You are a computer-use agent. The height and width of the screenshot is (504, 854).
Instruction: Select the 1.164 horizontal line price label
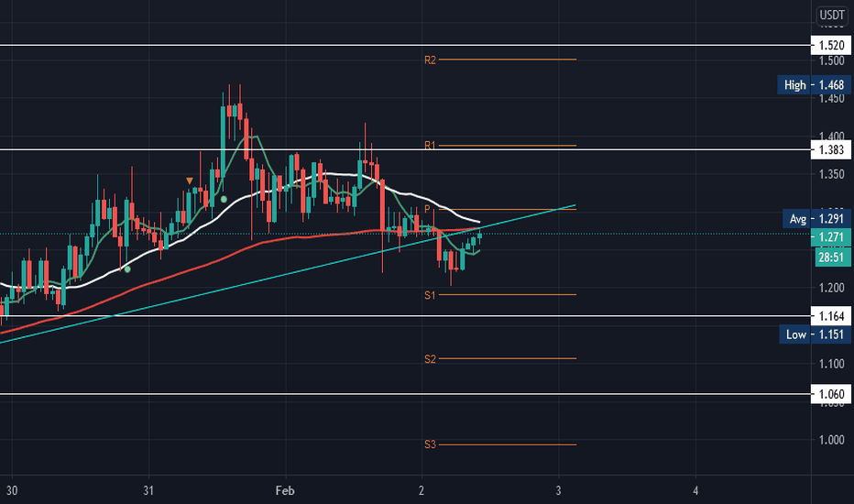pyautogui.click(x=830, y=316)
